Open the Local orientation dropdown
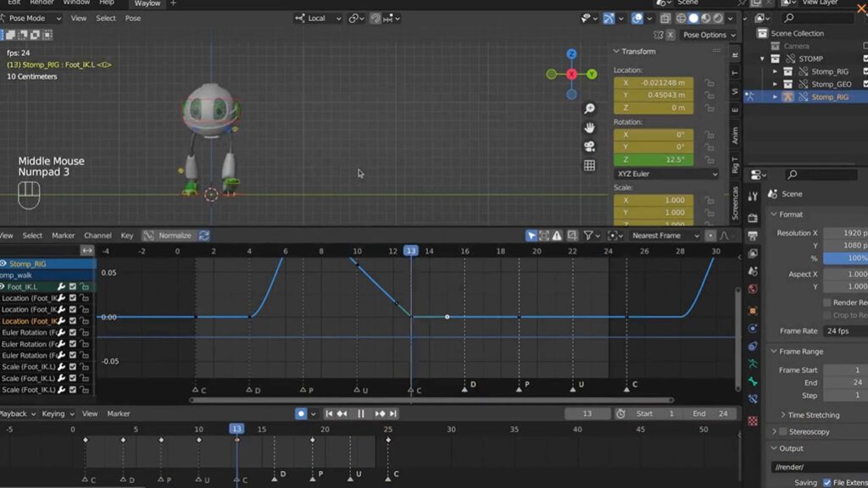The image size is (868, 488). 318,19
